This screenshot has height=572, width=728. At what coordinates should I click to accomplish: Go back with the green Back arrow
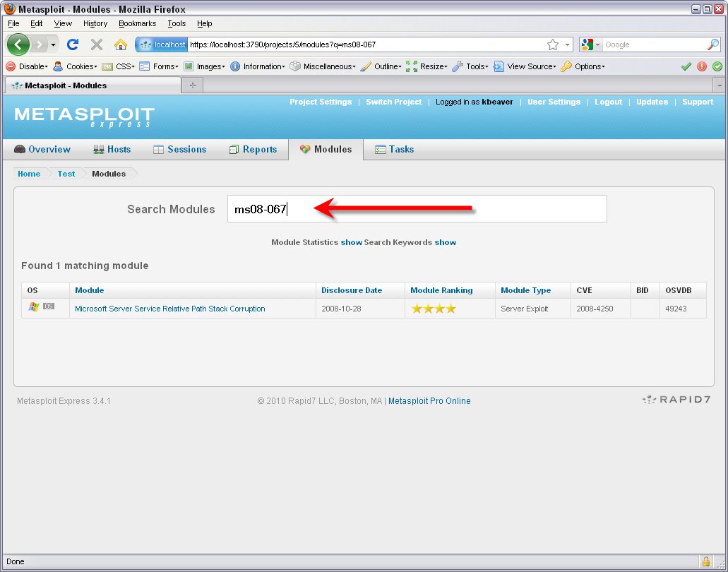point(18,44)
